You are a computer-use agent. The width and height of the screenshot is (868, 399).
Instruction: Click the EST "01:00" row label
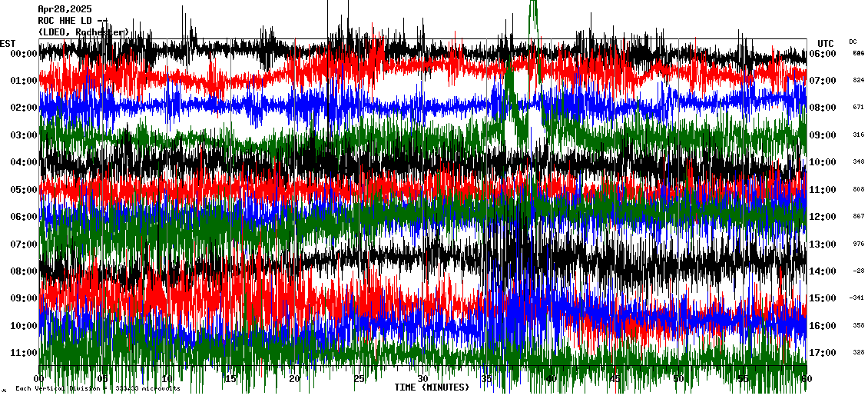tap(23, 81)
